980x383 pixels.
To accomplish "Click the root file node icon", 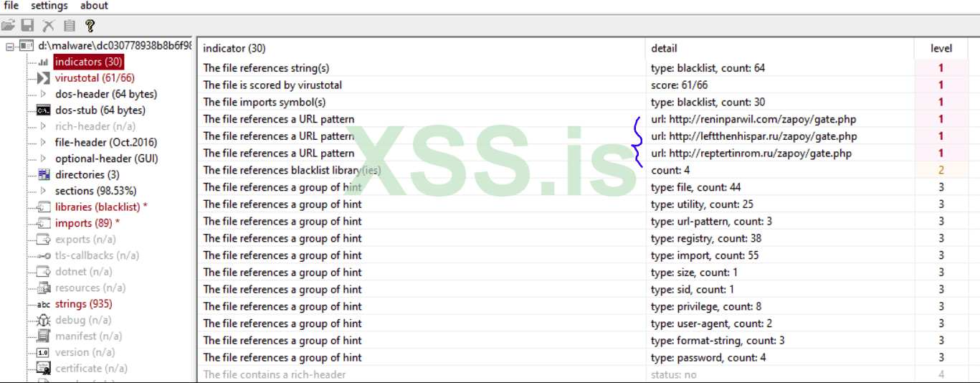I will [x=27, y=46].
